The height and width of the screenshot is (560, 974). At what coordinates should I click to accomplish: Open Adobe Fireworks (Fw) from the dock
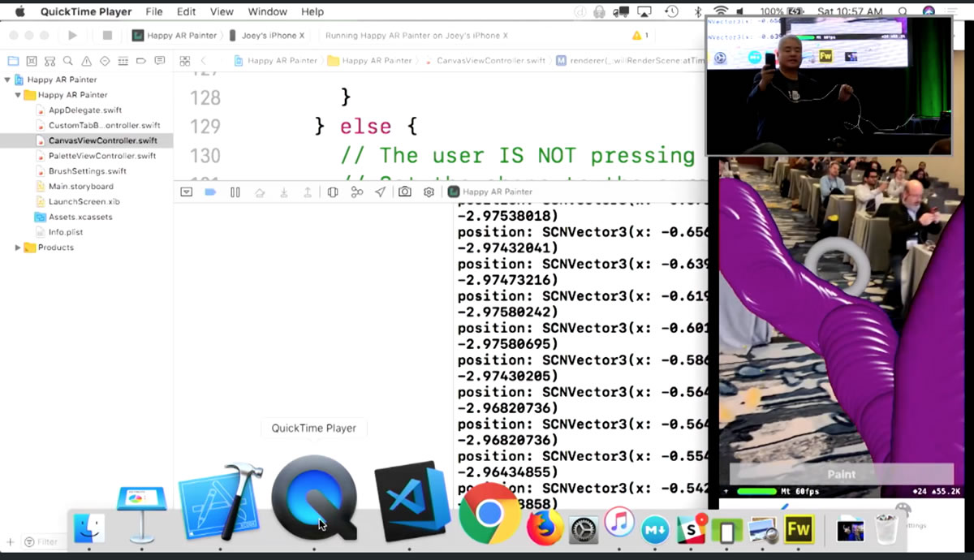(x=799, y=529)
